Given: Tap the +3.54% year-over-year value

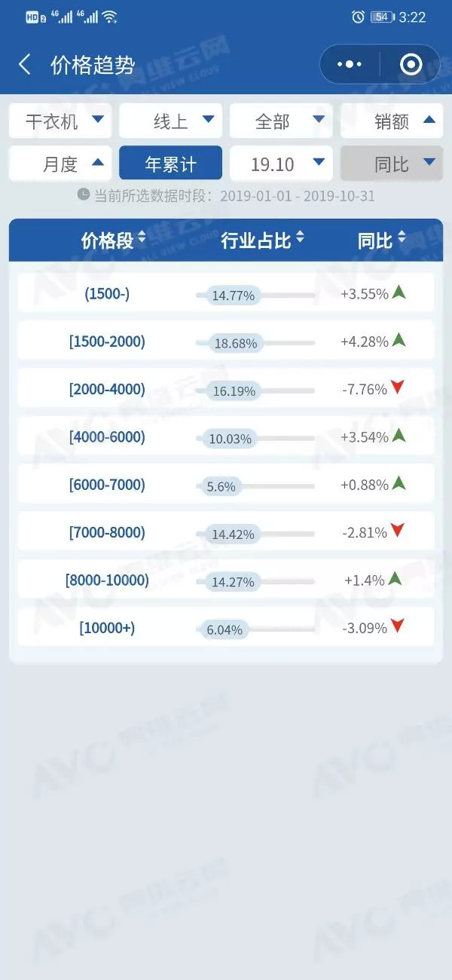Looking at the screenshot, I should [x=365, y=437].
